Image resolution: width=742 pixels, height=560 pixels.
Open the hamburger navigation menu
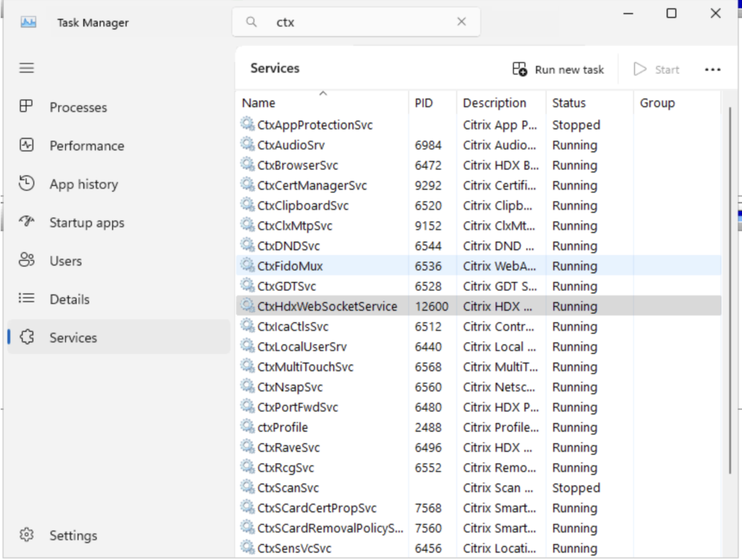(x=26, y=68)
